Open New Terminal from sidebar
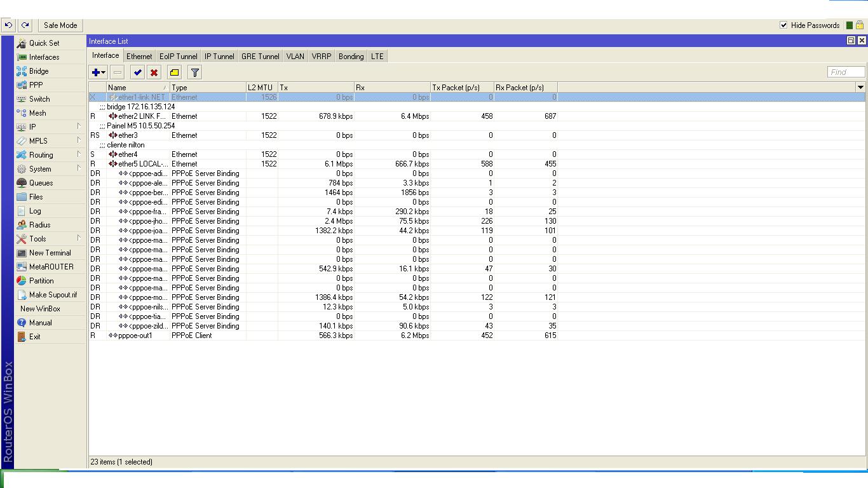 click(50, 253)
